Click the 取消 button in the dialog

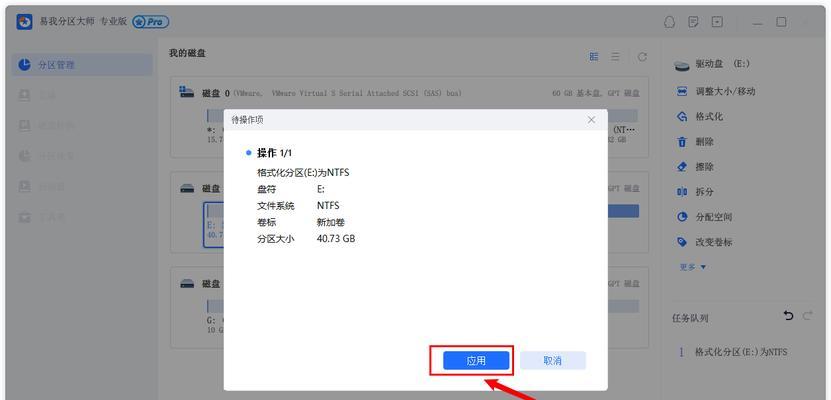tap(552, 361)
